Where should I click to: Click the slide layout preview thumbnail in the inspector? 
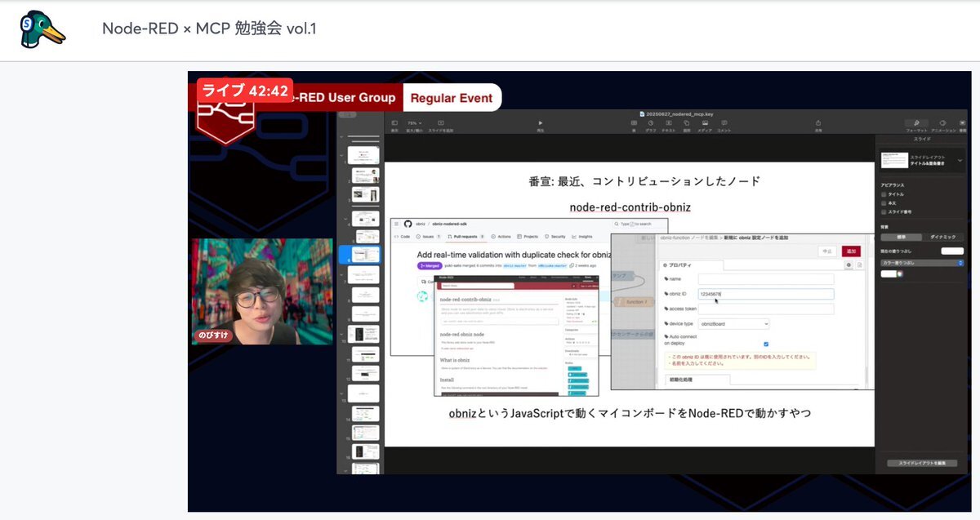[893, 161]
